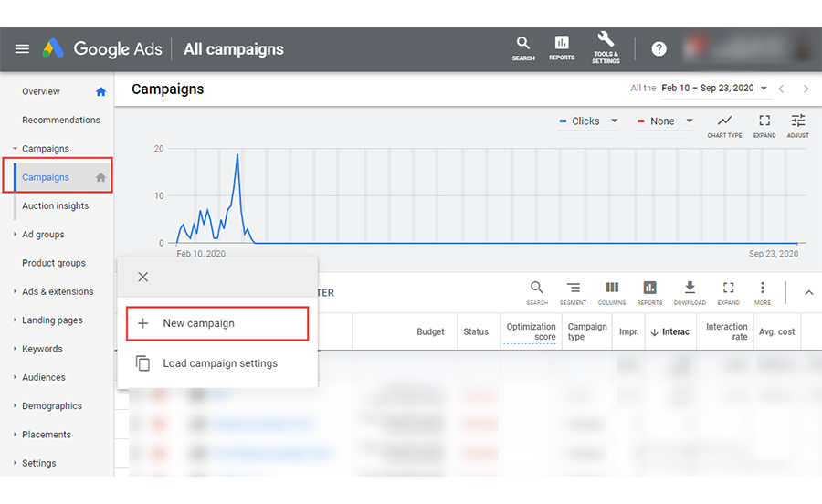Sort by Status column header

pyautogui.click(x=476, y=331)
